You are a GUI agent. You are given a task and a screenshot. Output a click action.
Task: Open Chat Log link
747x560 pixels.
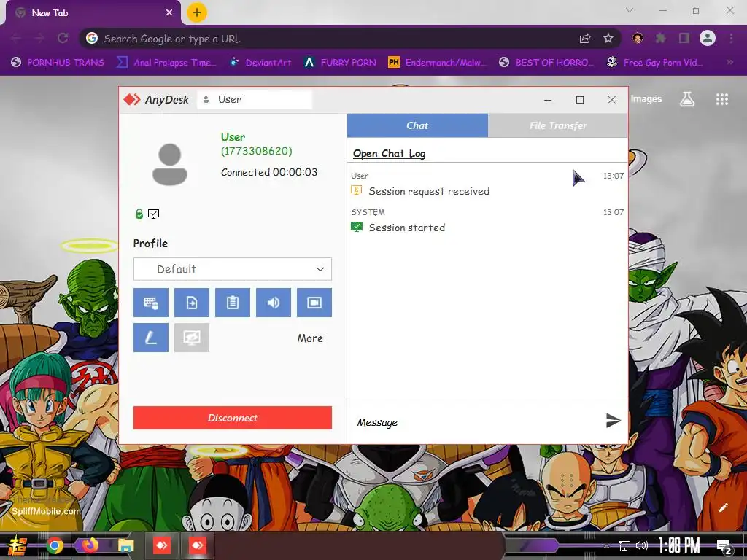coord(390,153)
